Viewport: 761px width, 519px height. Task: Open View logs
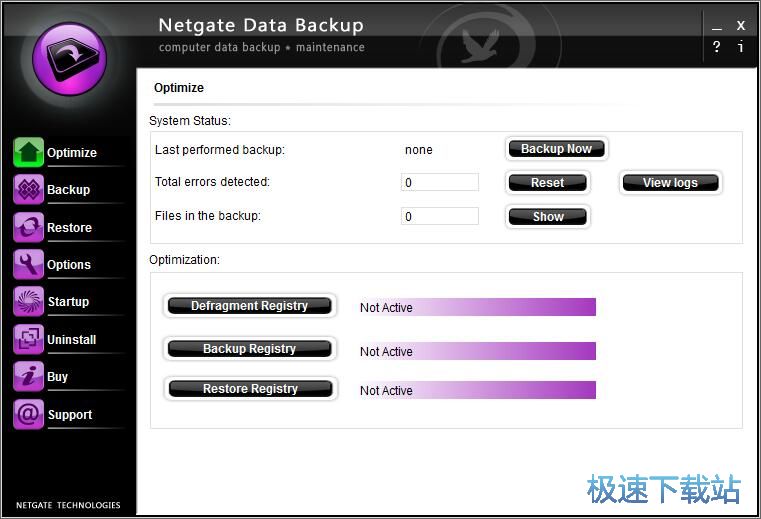(x=670, y=183)
